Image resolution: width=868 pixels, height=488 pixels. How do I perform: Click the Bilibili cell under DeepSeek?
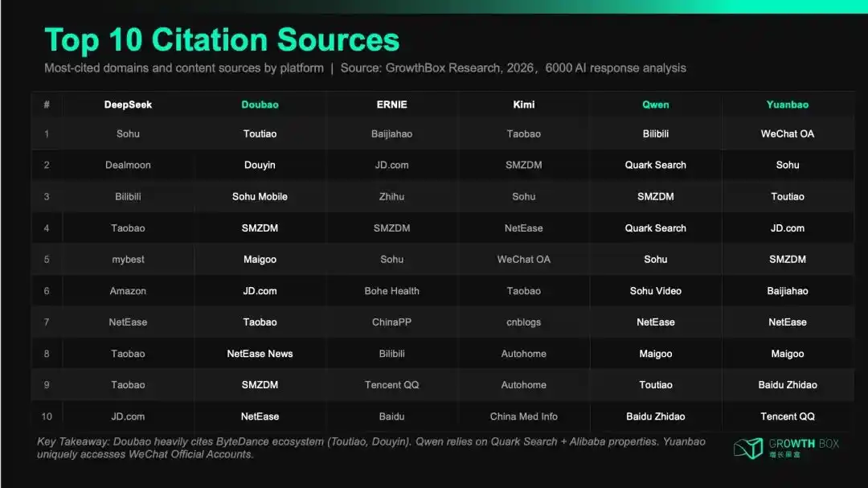[128, 197]
